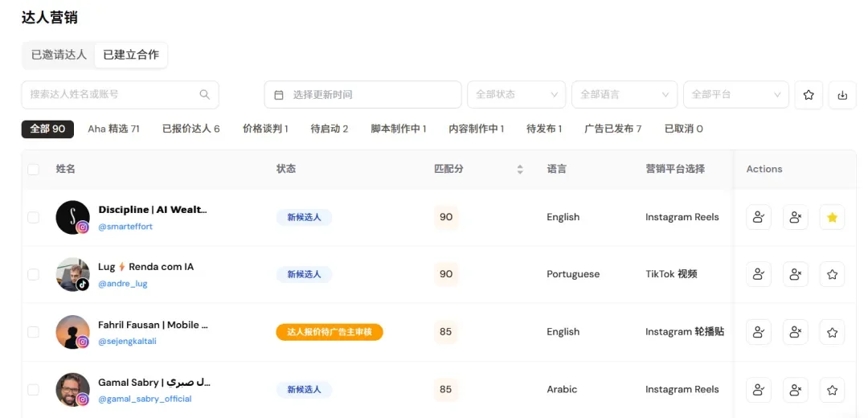Focus the 搜索达人姓名或账号 search field
This screenshot has width=868, height=418.
[120, 95]
